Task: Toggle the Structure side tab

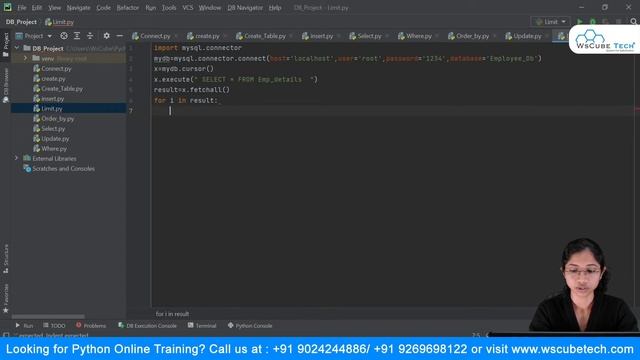Action: click(6, 258)
